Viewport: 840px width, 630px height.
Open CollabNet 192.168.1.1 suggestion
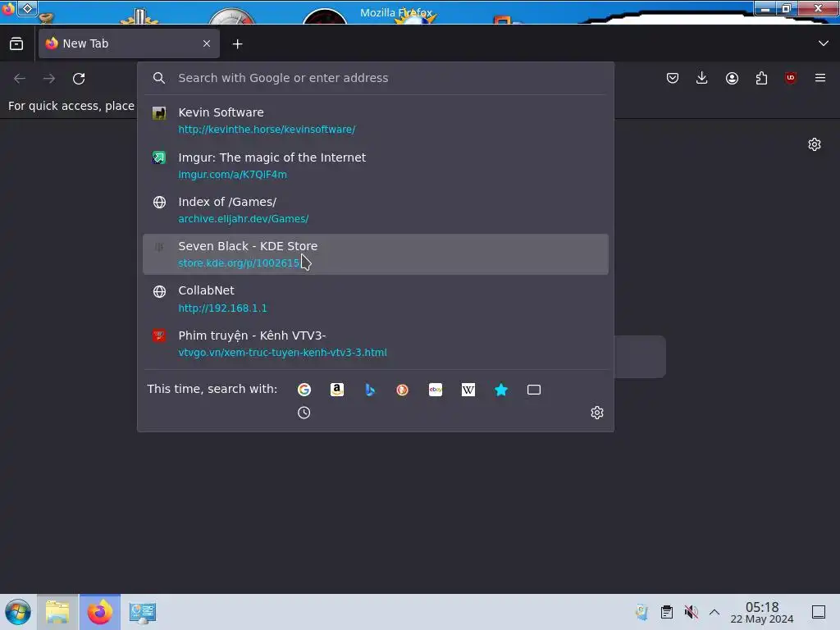(375, 299)
